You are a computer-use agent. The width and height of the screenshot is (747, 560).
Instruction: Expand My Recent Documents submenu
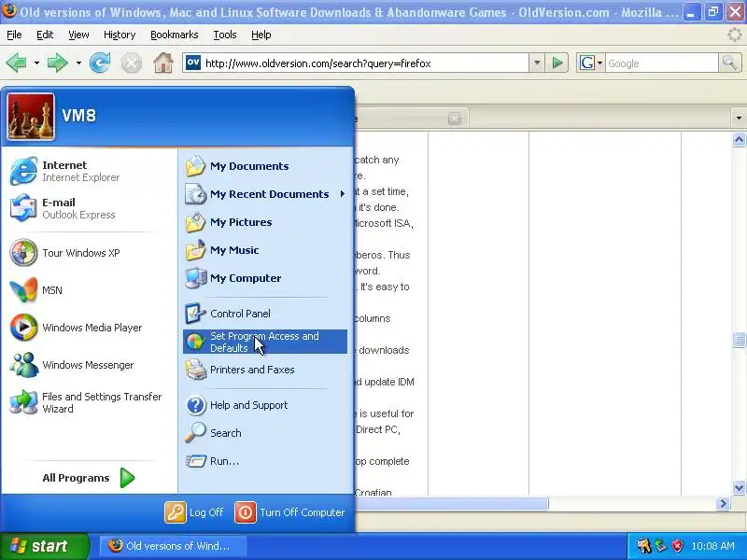(x=265, y=194)
